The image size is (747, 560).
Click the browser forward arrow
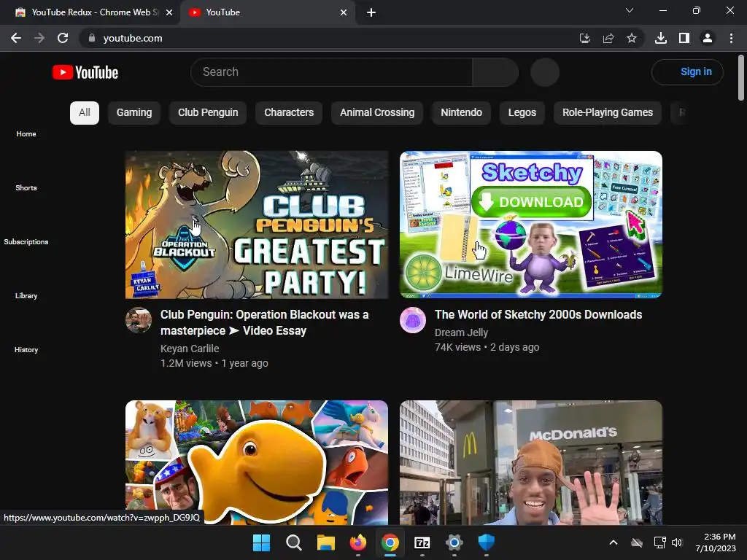39,38
